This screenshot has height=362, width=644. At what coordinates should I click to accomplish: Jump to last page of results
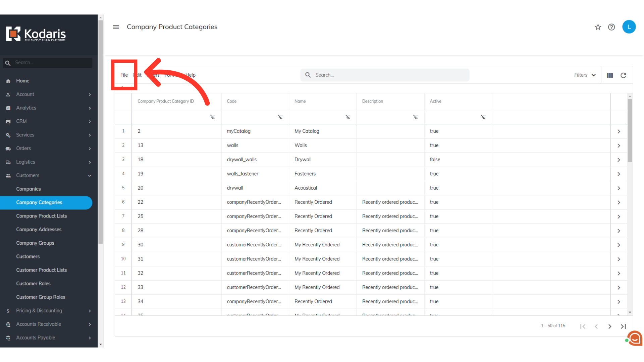click(623, 326)
